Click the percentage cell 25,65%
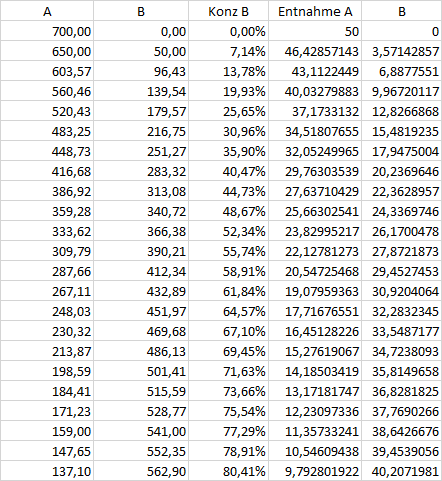The image size is (442, 481). pyautogui.click(x=228, y=111)
